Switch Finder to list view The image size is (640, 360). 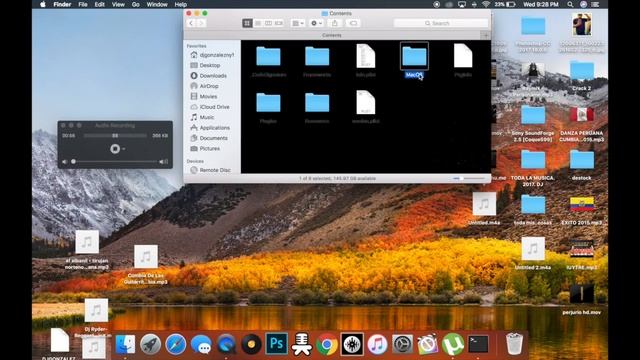pyautogui.click(x=258, y=23)
